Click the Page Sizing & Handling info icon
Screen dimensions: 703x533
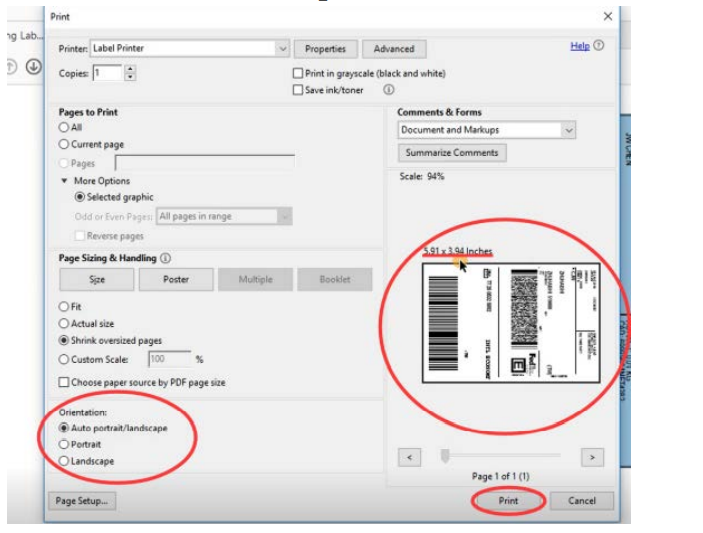(165, 258)
